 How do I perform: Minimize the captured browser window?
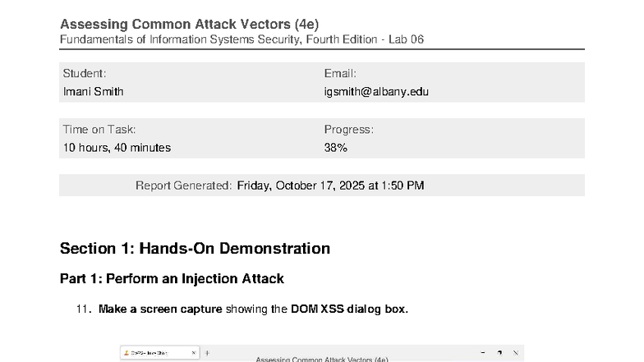click(482, 353)
